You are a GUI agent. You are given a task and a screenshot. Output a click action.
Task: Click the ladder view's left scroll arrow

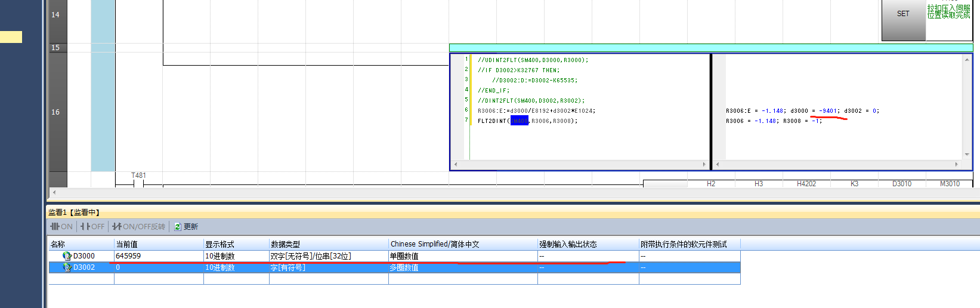point(54,192)
